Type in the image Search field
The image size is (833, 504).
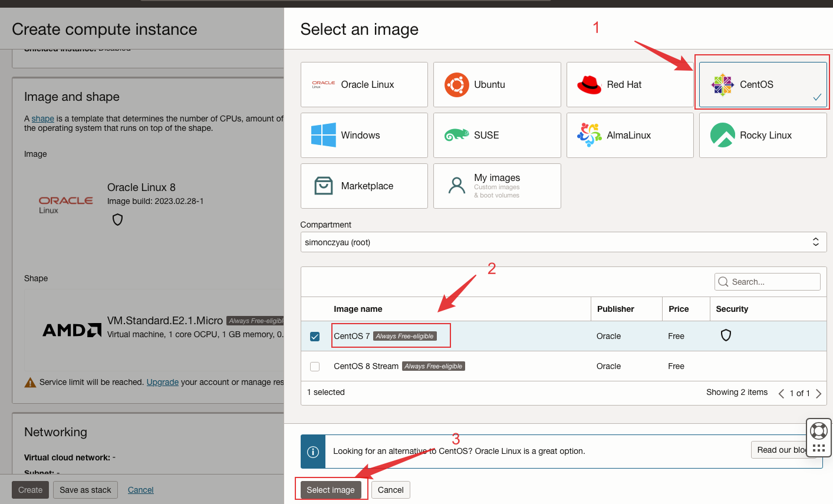pos(773,282)
